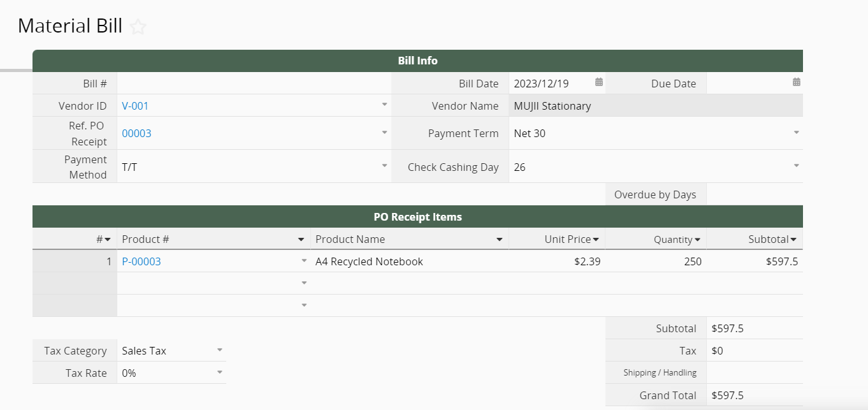Open the second row product dropdown
Image resolution: width=868 pixels, height=410 pixels.
(x=304, y=283)
